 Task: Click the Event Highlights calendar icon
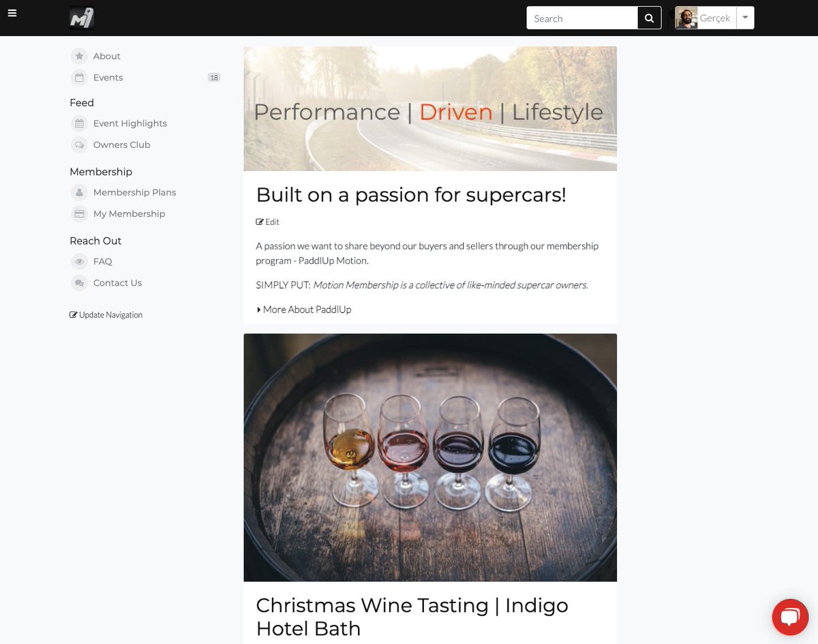80,123
